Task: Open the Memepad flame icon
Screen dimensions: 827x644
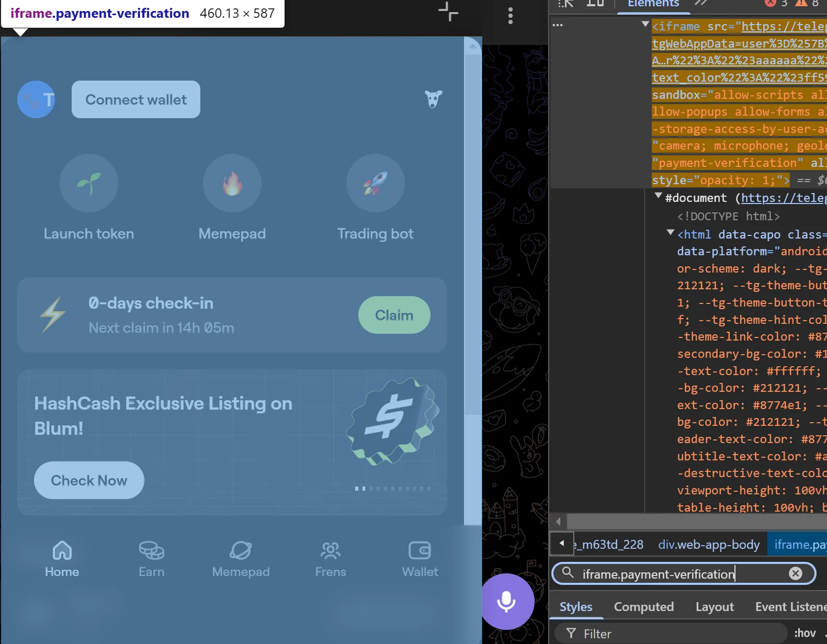Action: pyautogui.click(x=232, y=183)
